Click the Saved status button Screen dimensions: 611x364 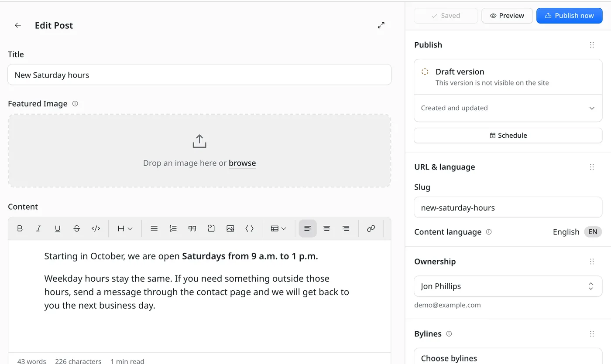pos(446,16)
